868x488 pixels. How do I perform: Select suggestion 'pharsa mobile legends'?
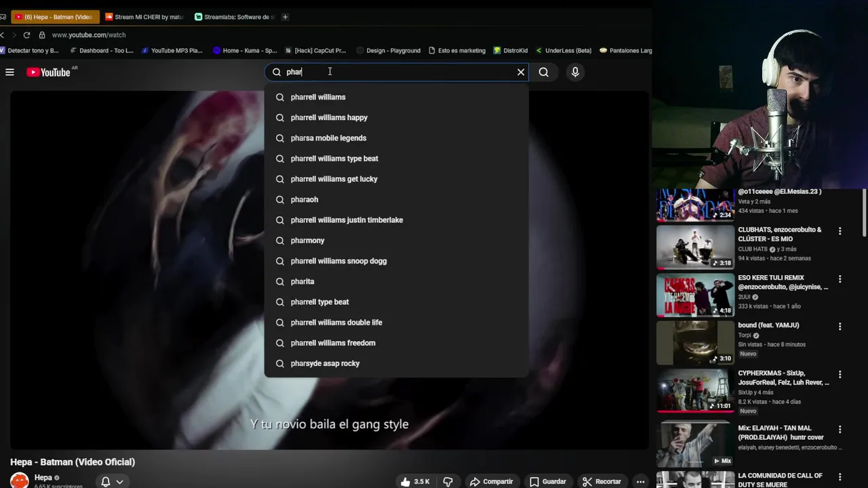coord(397,138)
